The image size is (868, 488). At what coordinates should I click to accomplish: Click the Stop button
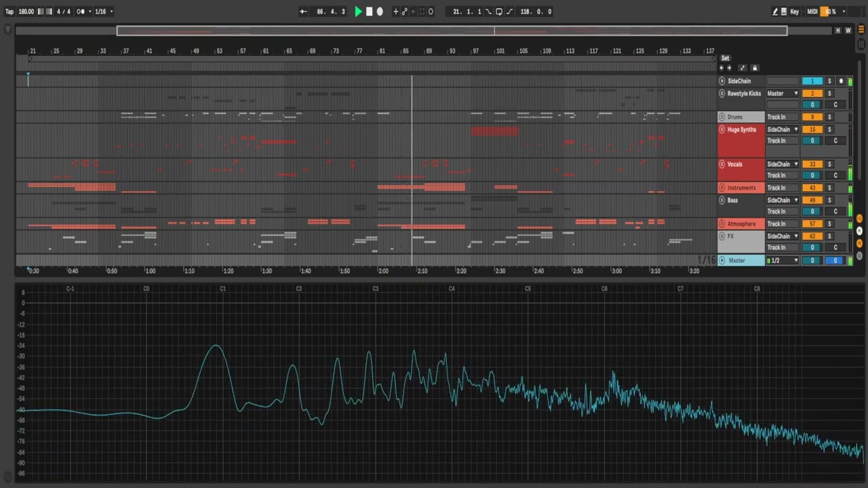pos(369,12)
